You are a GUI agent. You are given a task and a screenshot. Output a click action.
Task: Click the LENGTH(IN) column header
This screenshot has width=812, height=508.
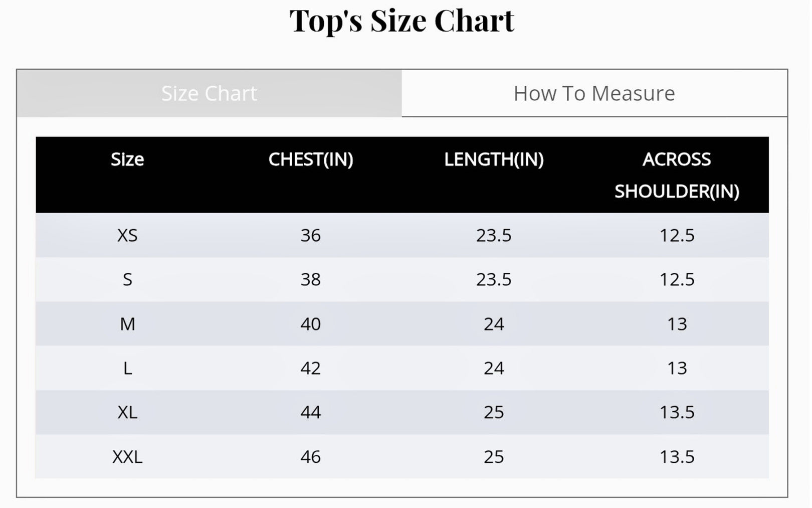494,159
